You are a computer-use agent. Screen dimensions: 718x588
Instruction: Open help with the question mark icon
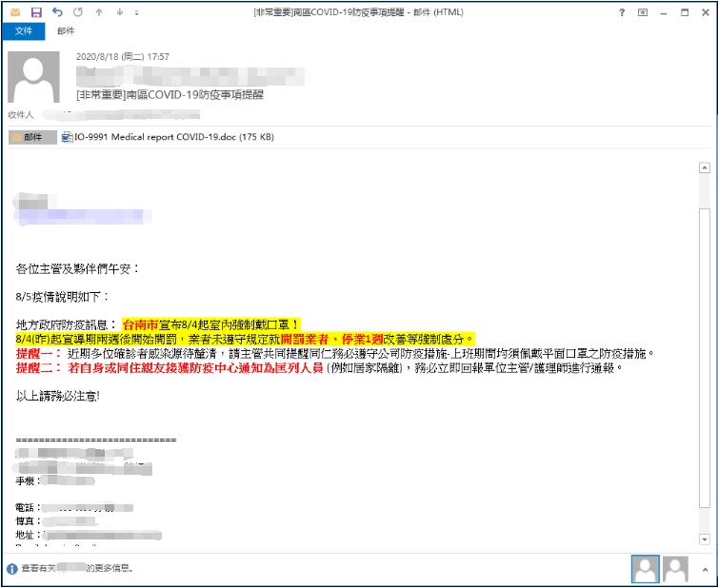point(622,12)
